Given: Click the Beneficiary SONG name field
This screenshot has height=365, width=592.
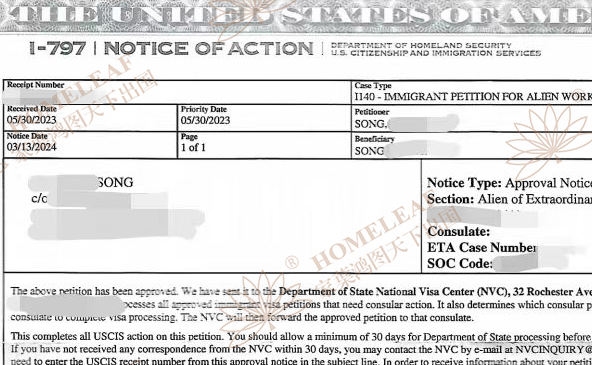Looking at the screenshot, I should (407, 151).
